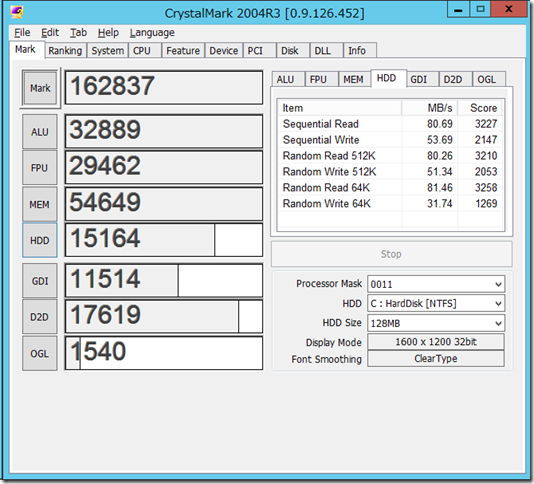Click the GDI score progress bar 11514
This screenshot has height=484, width=534.
164,281
